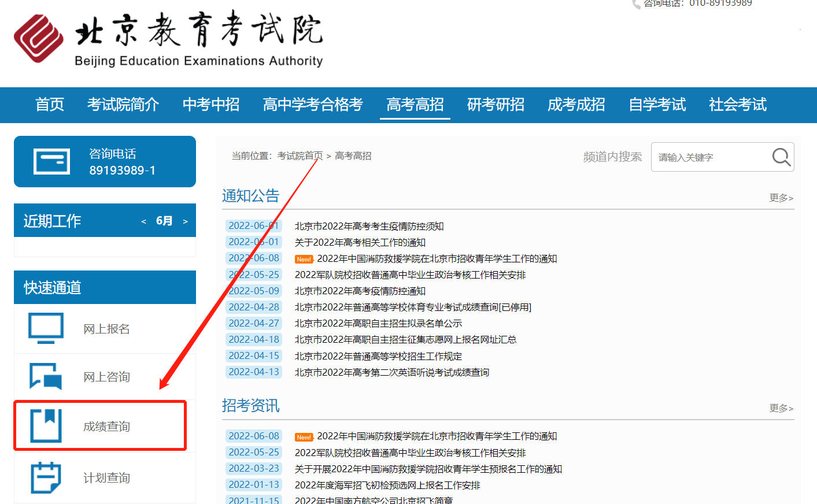Viewport: 817px width, 504px height.
Task: Click 考试院首页 breadcrumb link
Action: (300, 156)
